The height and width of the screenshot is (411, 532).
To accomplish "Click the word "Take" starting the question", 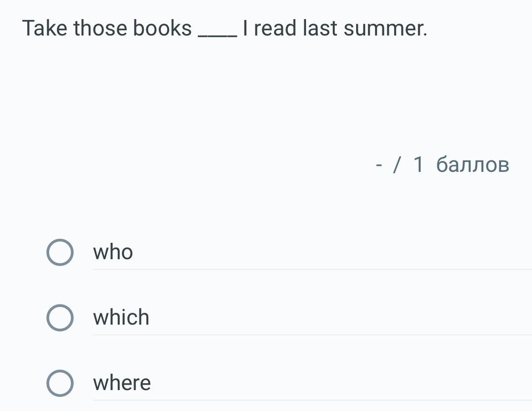I will point(45,28).
